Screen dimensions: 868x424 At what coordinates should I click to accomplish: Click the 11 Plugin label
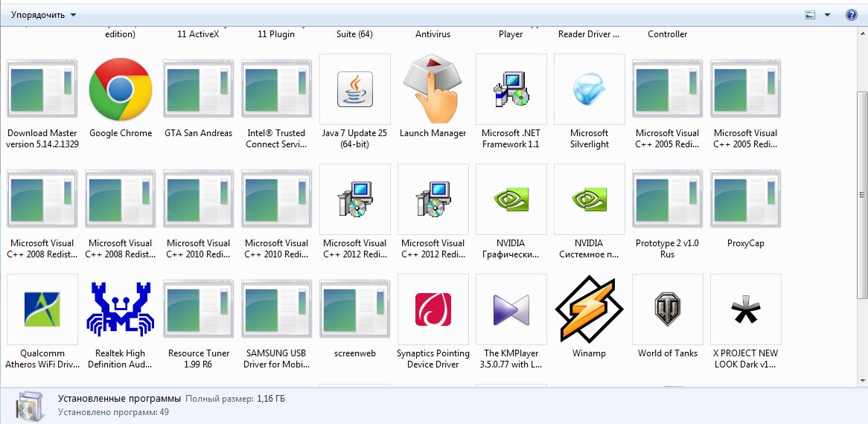(276, 33)
